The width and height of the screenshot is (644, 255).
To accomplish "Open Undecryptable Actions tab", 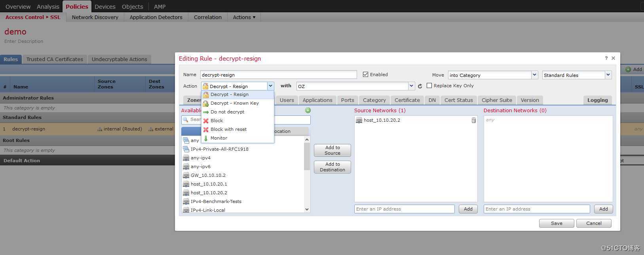I will [119, 59].
